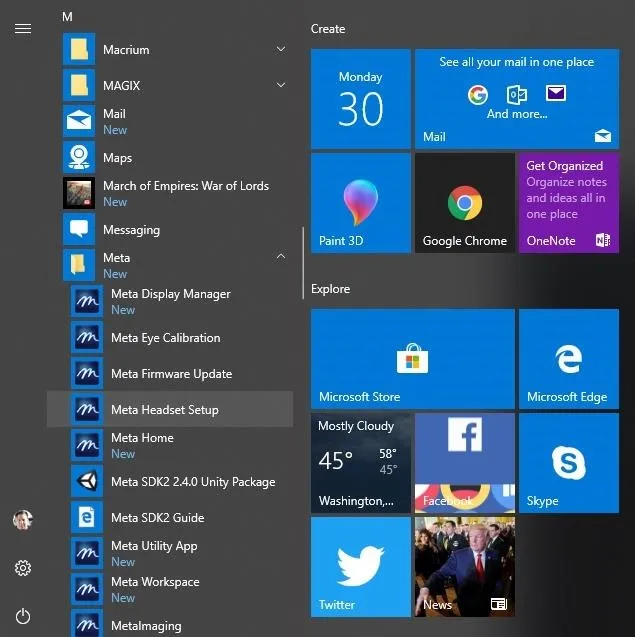Expand the Macrium folder chevron
Image resolution: width=635 pixels, height=637 pixels.
(x=281, y=49)
